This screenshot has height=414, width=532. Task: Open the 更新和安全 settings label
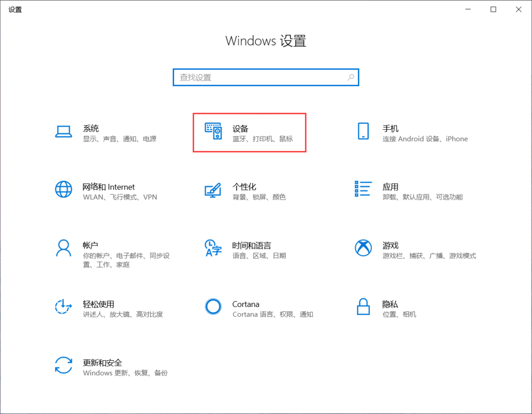tap(103, 362)
